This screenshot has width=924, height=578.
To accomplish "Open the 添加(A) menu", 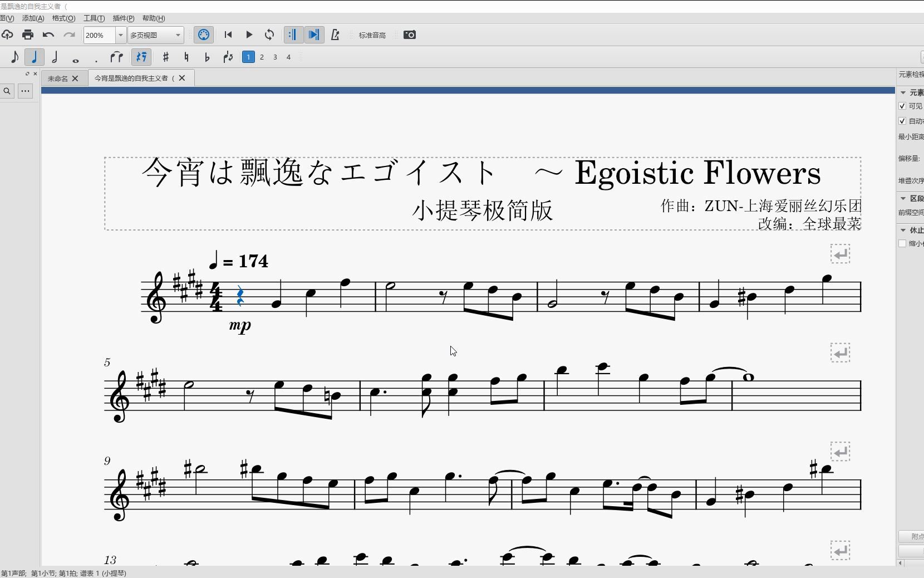I will [x=33, y=18].
